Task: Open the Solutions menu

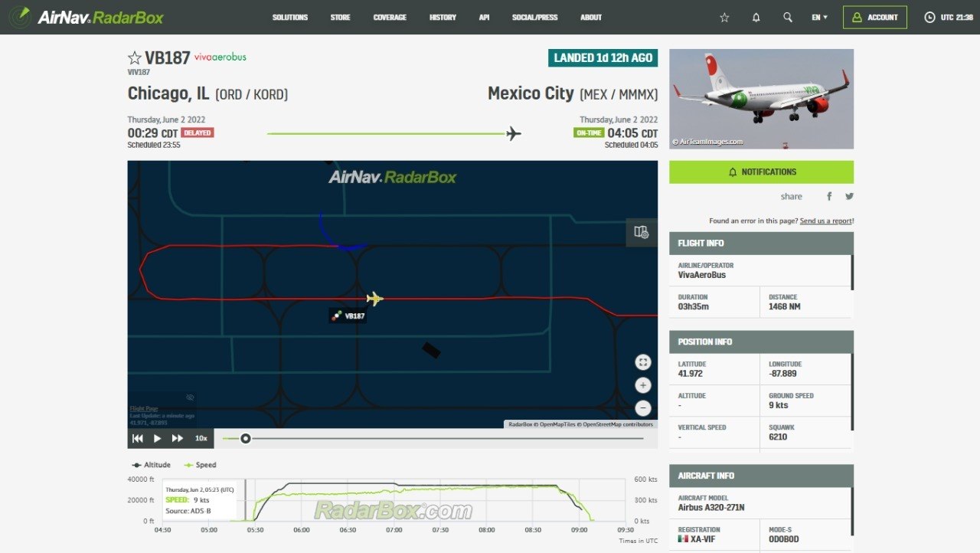Action: pos(290,18)
